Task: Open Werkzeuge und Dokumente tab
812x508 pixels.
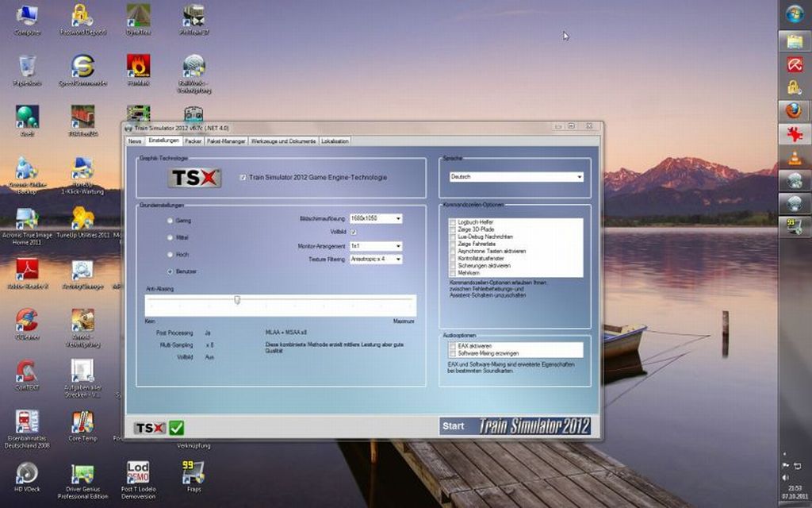Action: 283,141
